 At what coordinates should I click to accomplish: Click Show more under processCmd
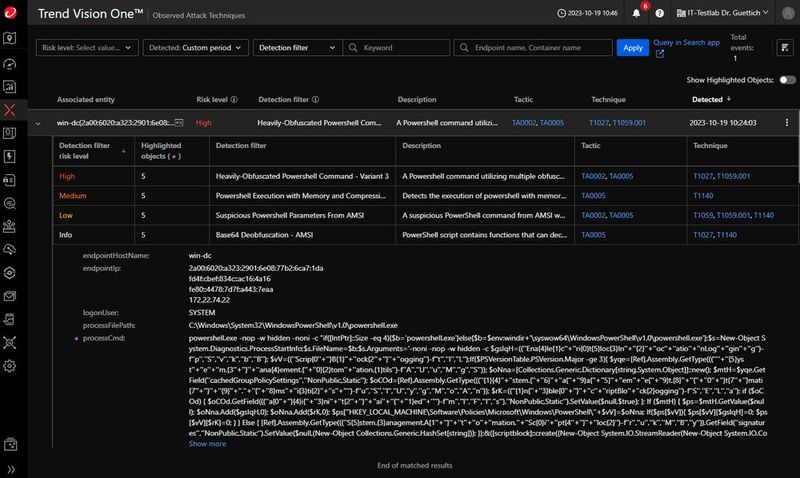tap(207, 444)
